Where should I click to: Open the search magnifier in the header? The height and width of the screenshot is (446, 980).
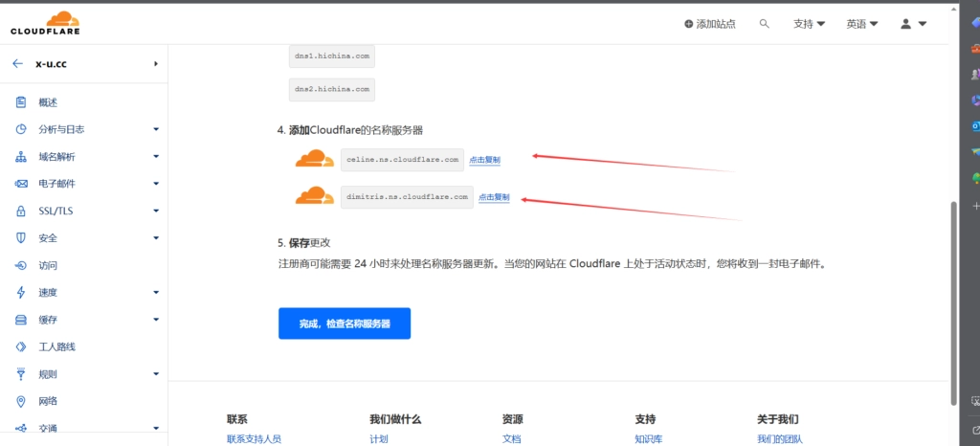764,24
